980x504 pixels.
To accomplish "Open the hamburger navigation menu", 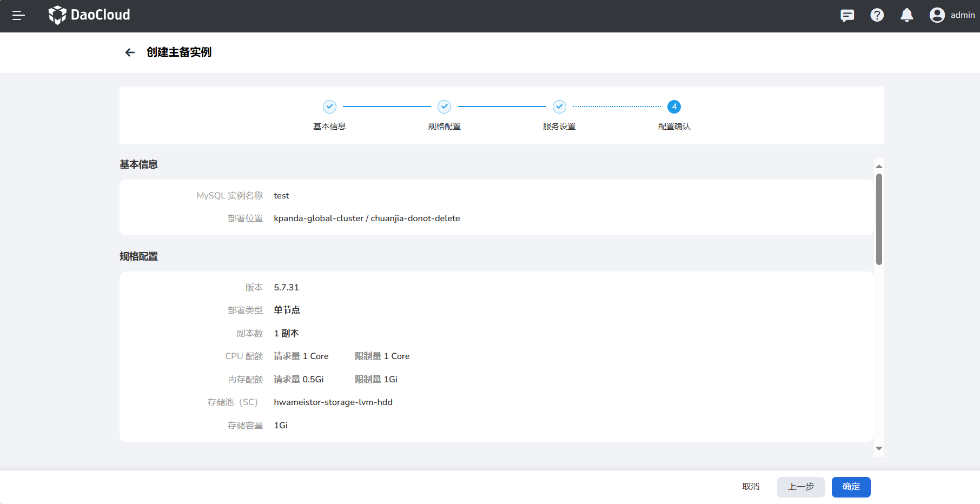I will pos(18,16).
